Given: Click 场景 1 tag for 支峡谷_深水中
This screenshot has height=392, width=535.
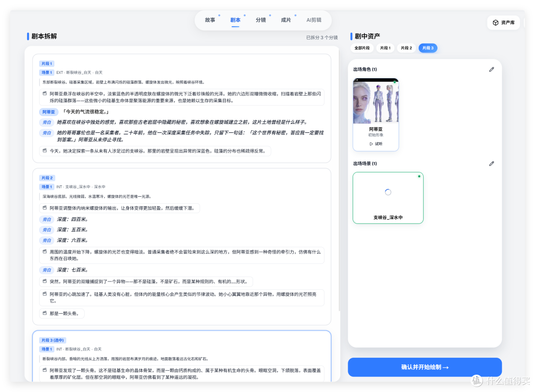Looking at the screenshot, I should (47, 187).
